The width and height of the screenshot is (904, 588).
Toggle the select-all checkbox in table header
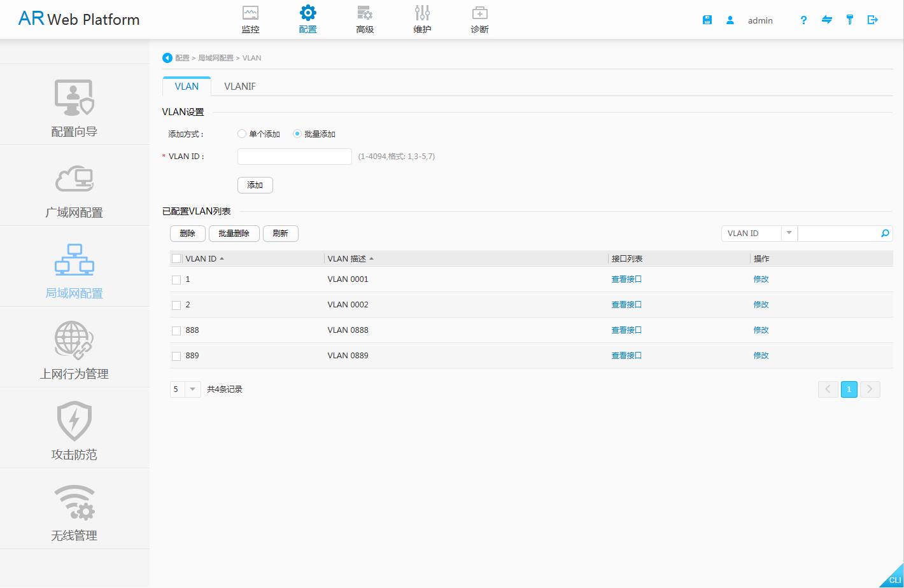point(176,259)
